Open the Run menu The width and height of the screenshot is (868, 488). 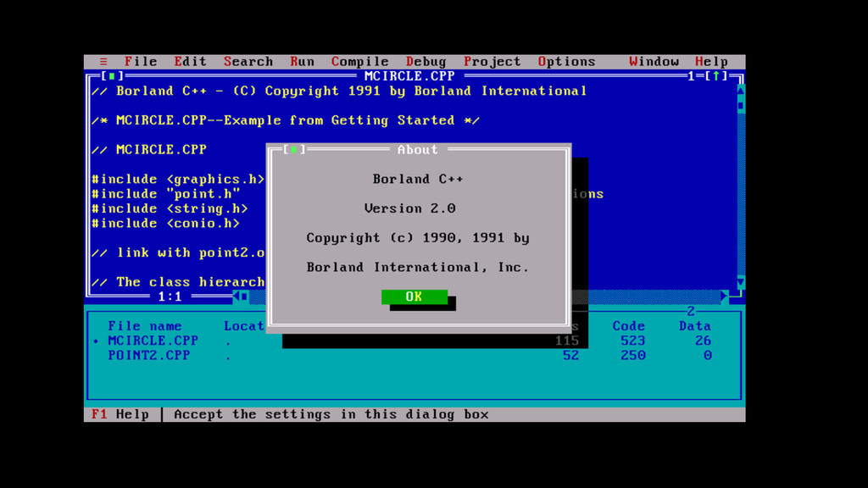pos(303,61)
